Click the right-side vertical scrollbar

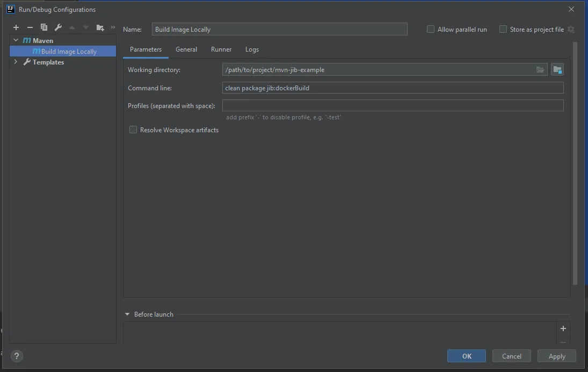pyautogui.click(x=575, y=161)
